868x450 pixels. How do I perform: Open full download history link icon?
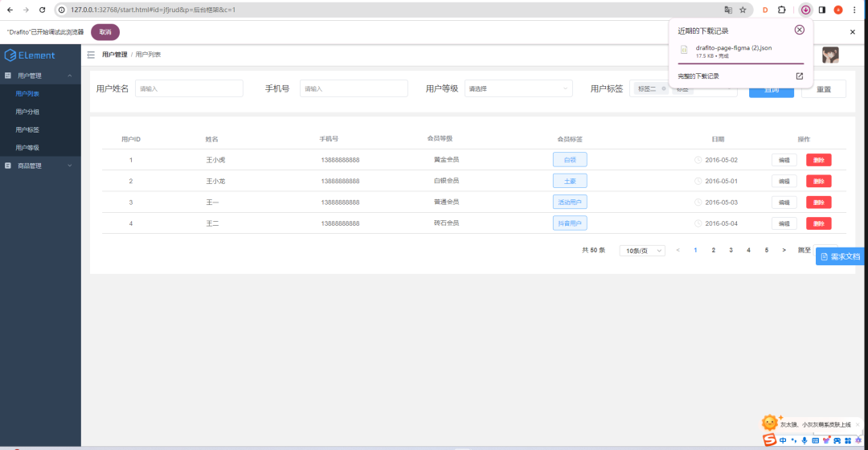(800, 76)
